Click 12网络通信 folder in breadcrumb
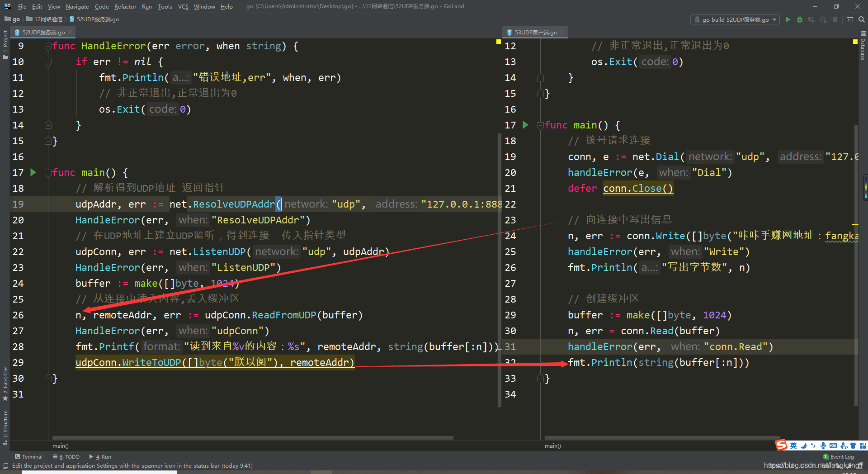Screen dimensions: 868x474 click(44, 19)
